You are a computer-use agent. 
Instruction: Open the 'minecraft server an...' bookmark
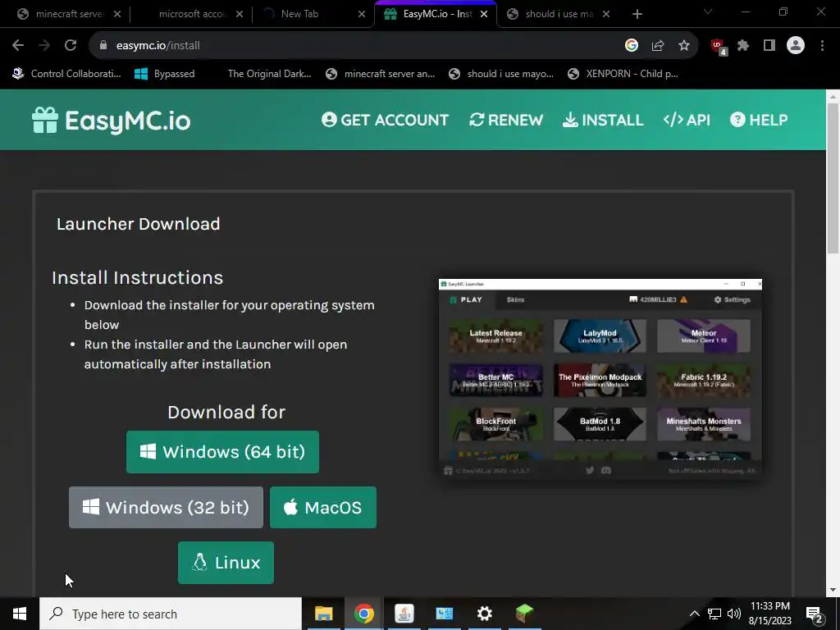[381, 74]
